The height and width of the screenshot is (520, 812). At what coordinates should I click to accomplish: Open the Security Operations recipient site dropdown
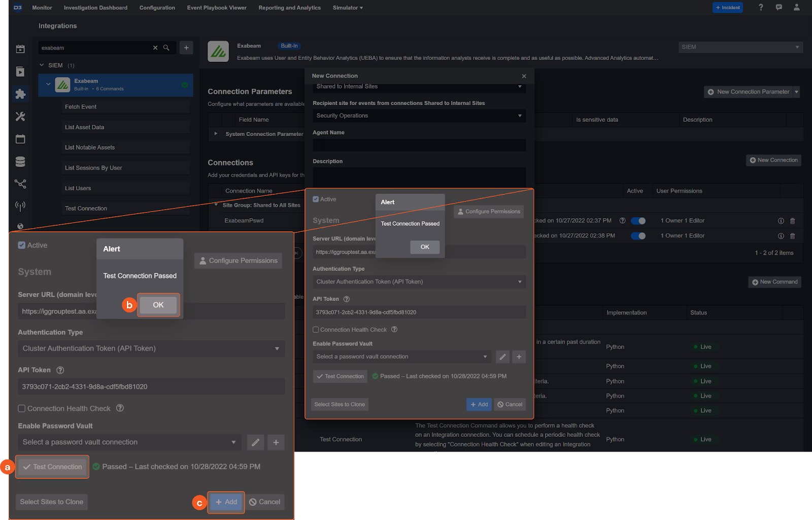(x=419, y=116)
